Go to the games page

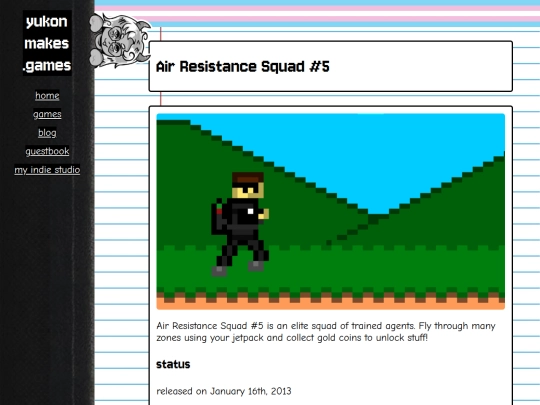(x=47, y=114)
